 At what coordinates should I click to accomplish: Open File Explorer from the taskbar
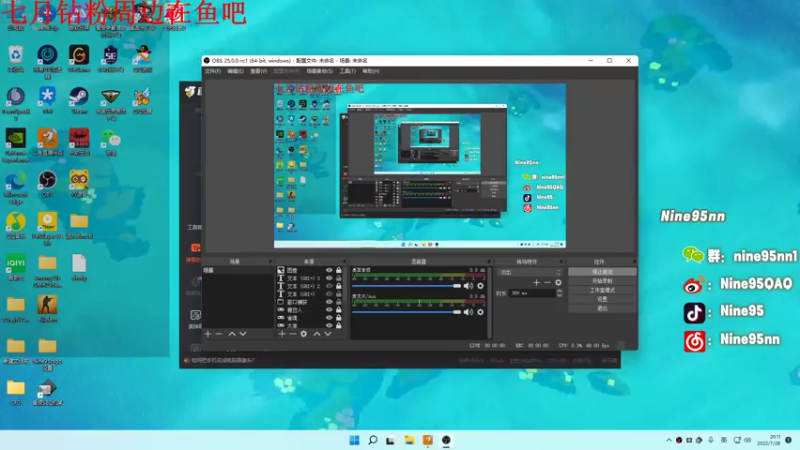tap(409, 440)
